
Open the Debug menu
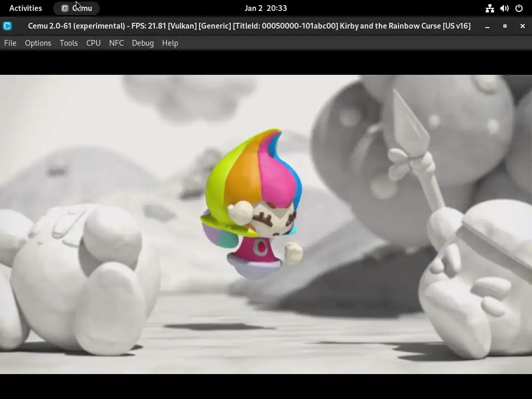tap(143, 43)
